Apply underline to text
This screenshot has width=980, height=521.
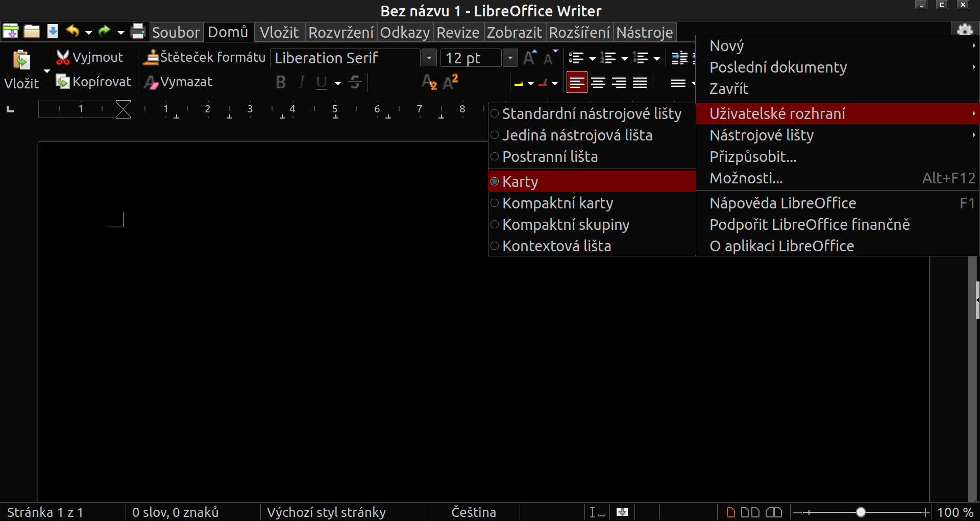[x=322, y=82]
